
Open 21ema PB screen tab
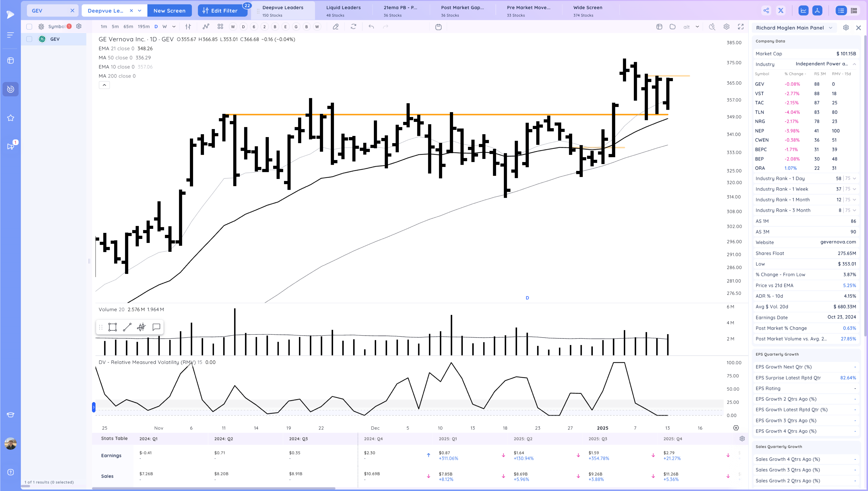coord(400,11)
